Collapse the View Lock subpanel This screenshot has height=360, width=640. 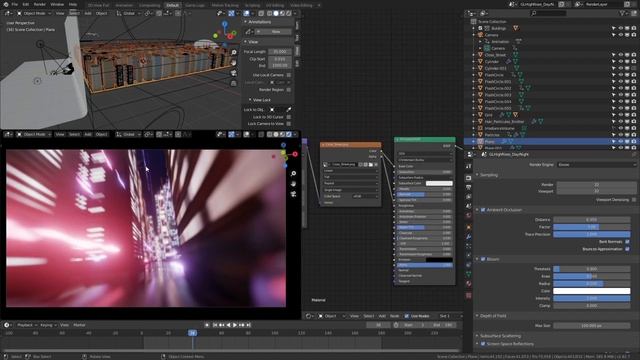pos(250,100)
